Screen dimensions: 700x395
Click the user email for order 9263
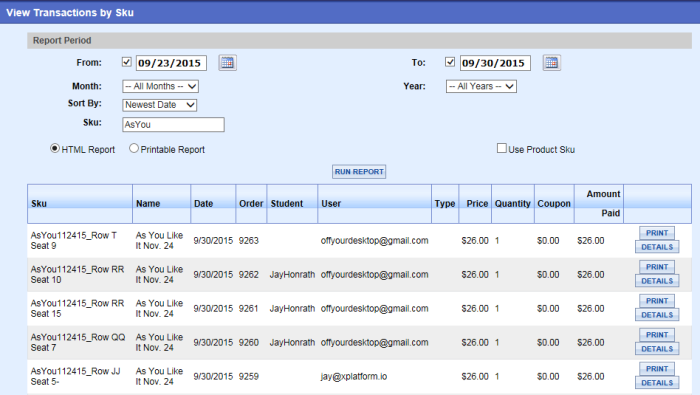pyautogui.click(x=375, y=241)
